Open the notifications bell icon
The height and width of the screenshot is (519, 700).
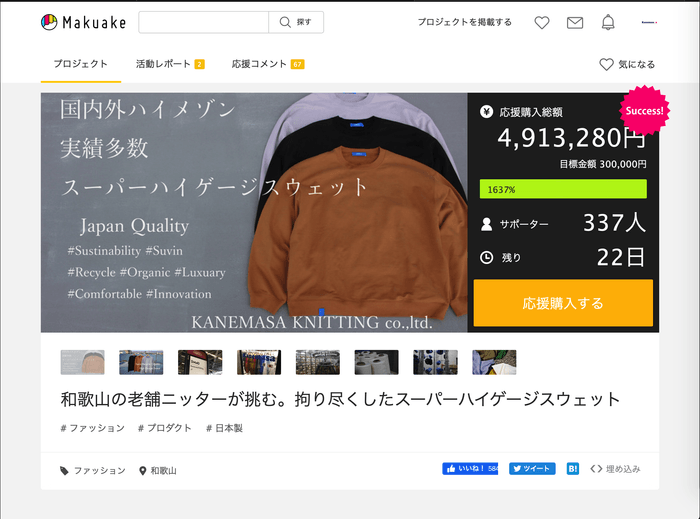[x=608, y=22]
